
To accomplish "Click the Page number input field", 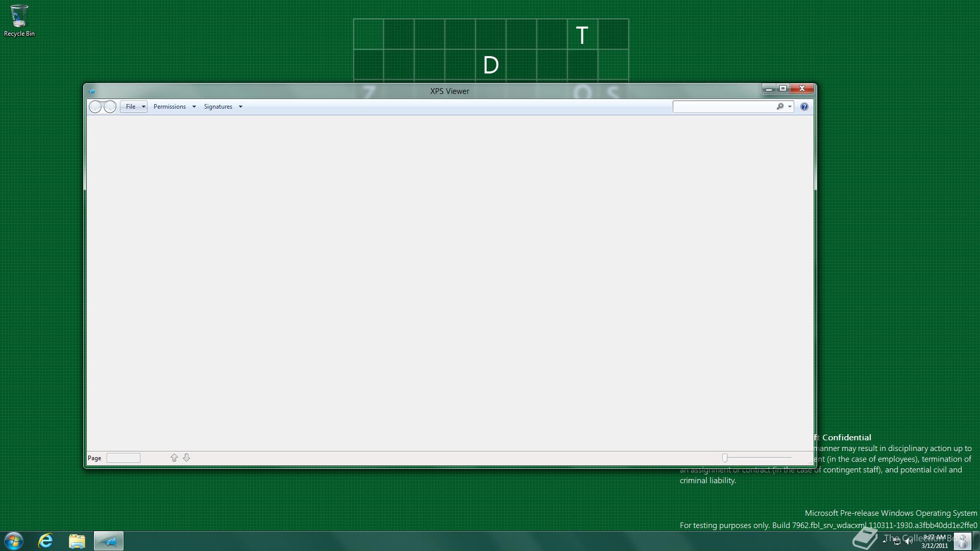I will pyautogui.click(x=123, y=458).
